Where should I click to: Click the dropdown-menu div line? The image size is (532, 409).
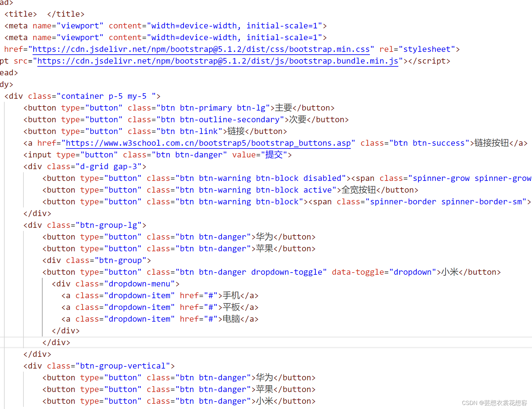pyautogui.click(x=116, y=284)
